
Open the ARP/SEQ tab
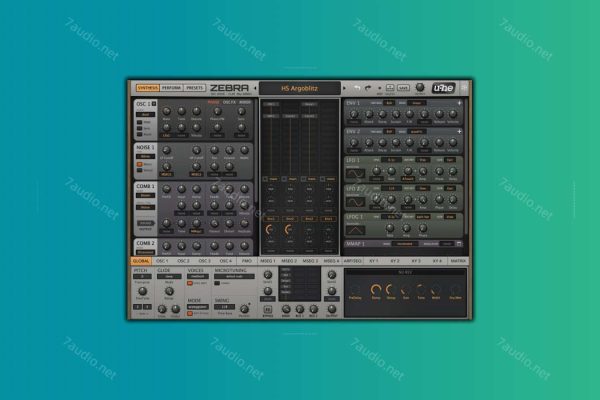352,261
